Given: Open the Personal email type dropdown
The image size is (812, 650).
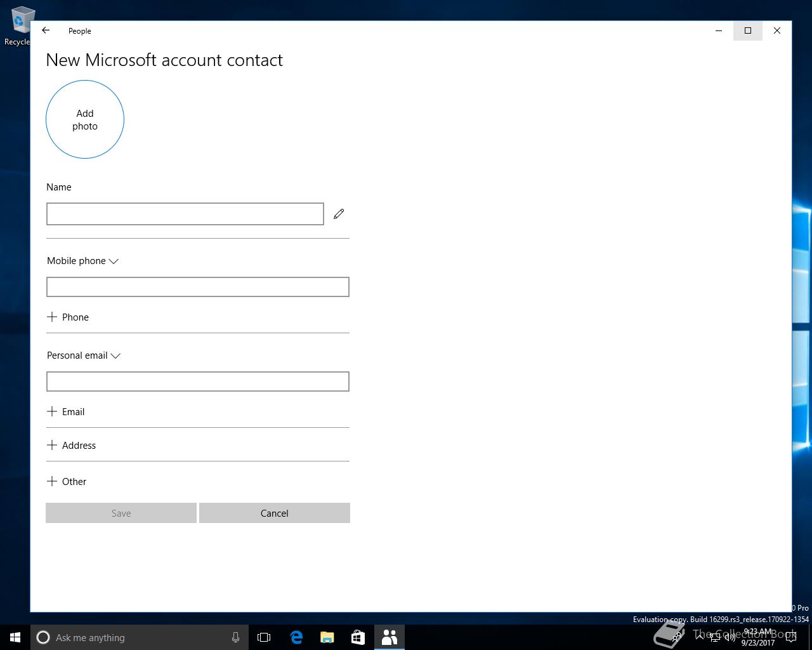Looking at the screenshot, I should [84, 355].
